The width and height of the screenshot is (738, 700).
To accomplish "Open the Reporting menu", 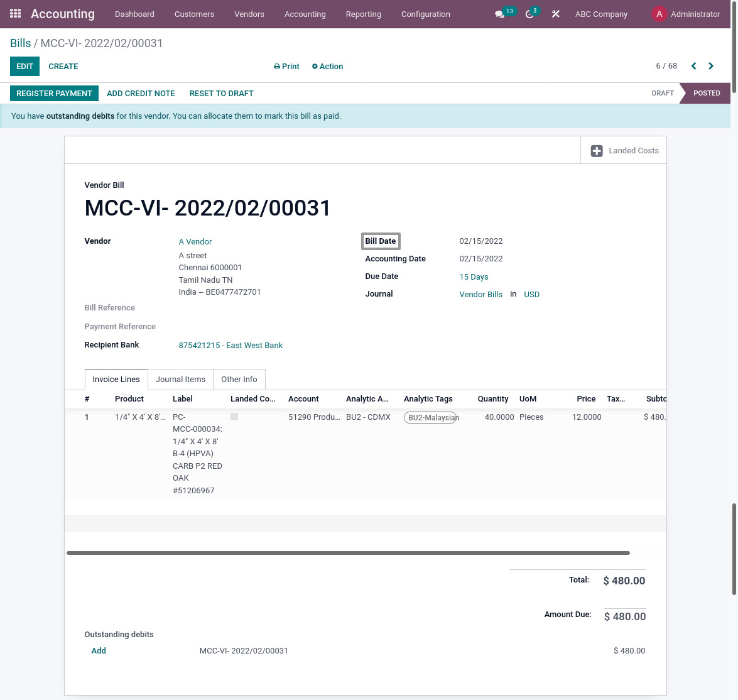I will 363,14.
